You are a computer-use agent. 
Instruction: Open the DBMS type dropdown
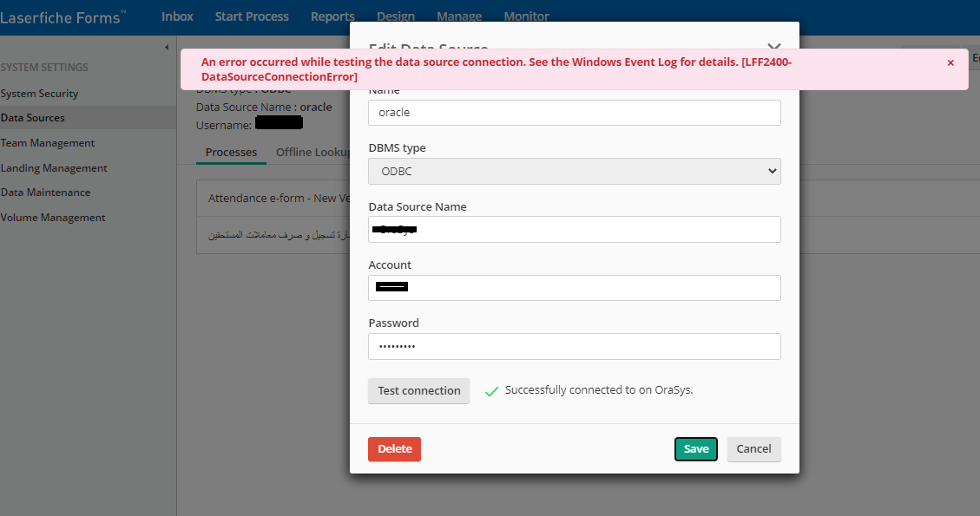[574, 171]
